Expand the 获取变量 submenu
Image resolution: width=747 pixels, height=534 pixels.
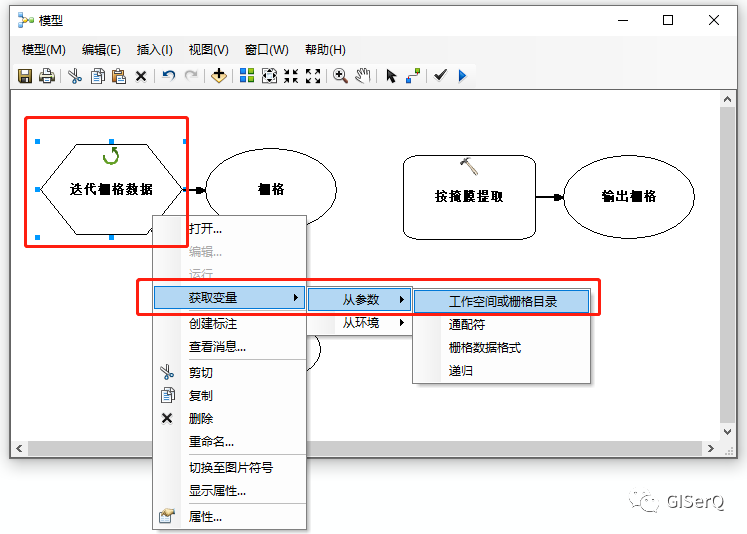(x=230, y=298)
